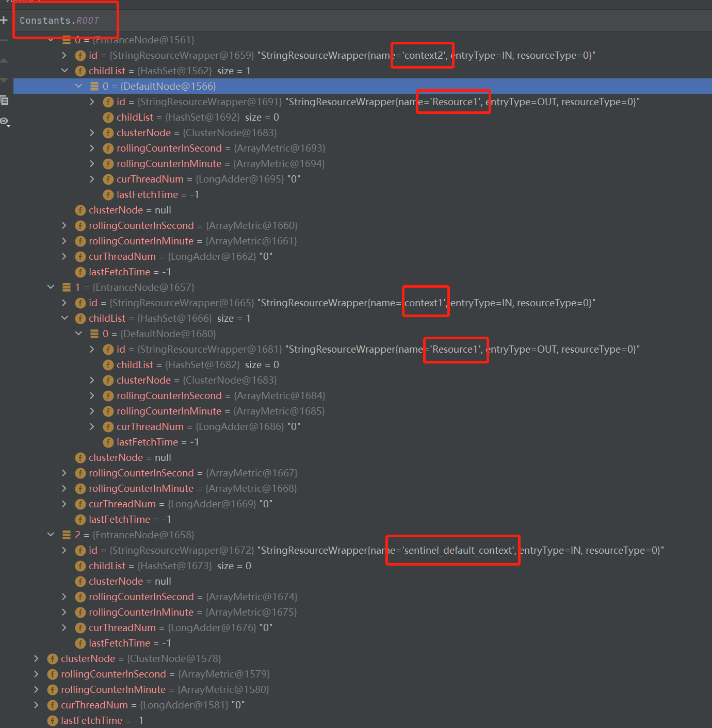Click the {ClusterNode@1578} value text
Image resolution: width=712 pixels, height=728 pixels.
[174, 659]
